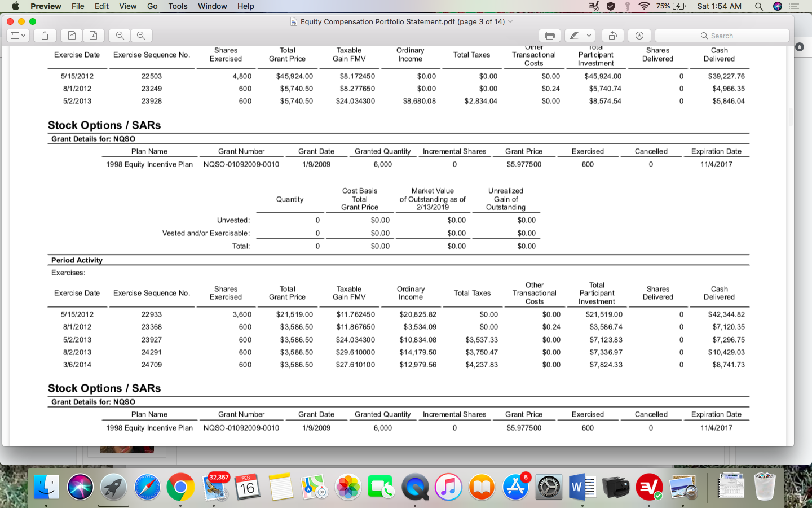This screenshot has height=508, width=812.
Task: Open the sidebar view options dropdown
Action: 18,36
